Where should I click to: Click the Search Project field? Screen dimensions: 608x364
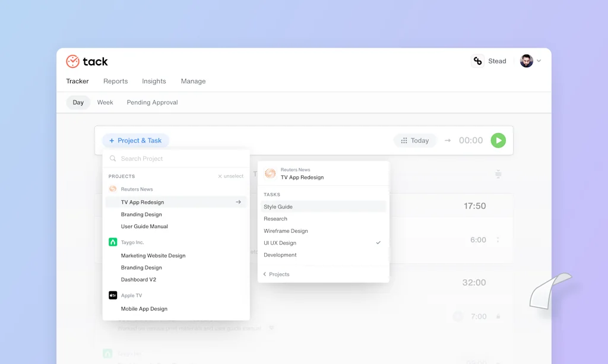click(176, 159)
